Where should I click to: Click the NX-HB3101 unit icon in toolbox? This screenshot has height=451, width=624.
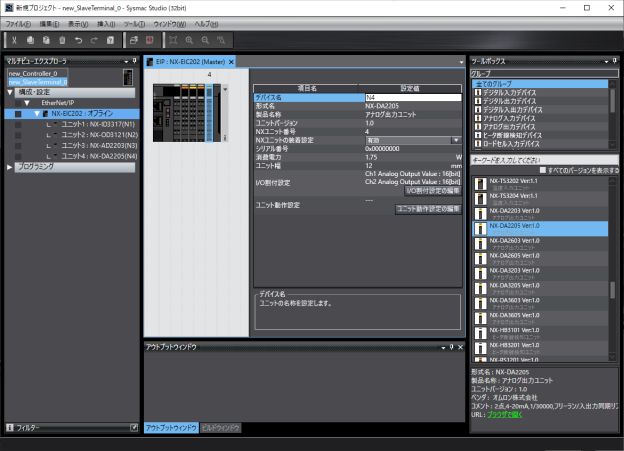coord(481,333)
